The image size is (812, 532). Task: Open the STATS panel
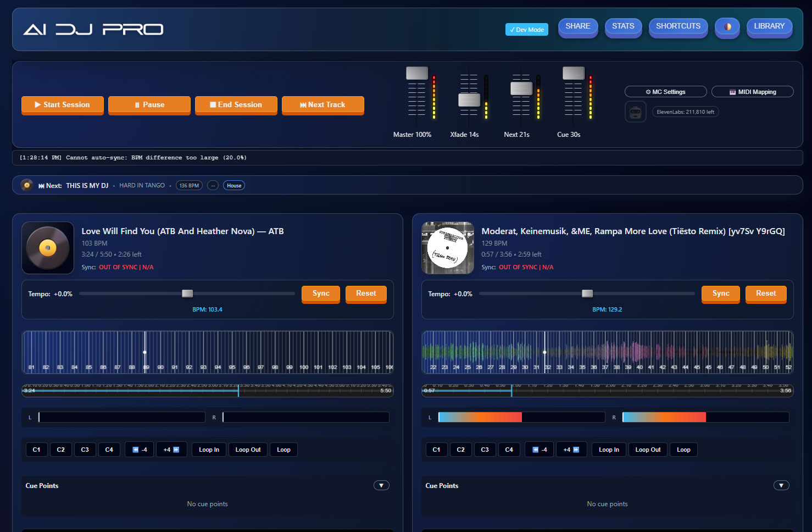[x=623, y=27]
